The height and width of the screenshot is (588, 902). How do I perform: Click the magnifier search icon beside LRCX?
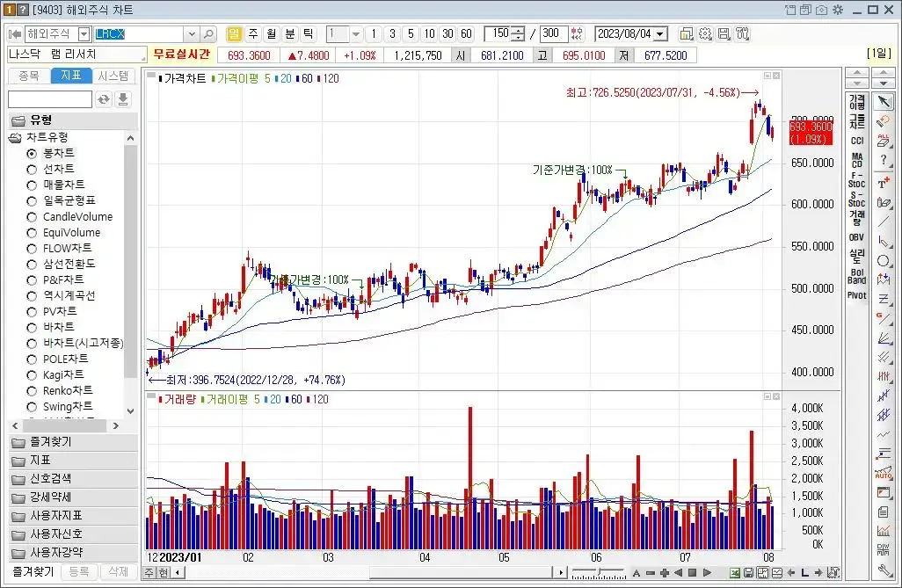pos(209,34)
